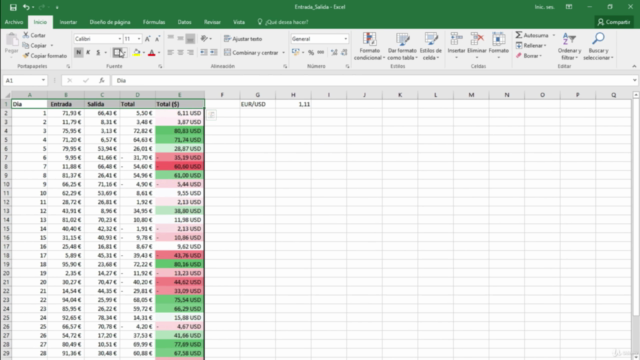The width and height of the screenshot is (640, 360).
Task: Open the font size dropdown
Action: [x=139, y=39]
